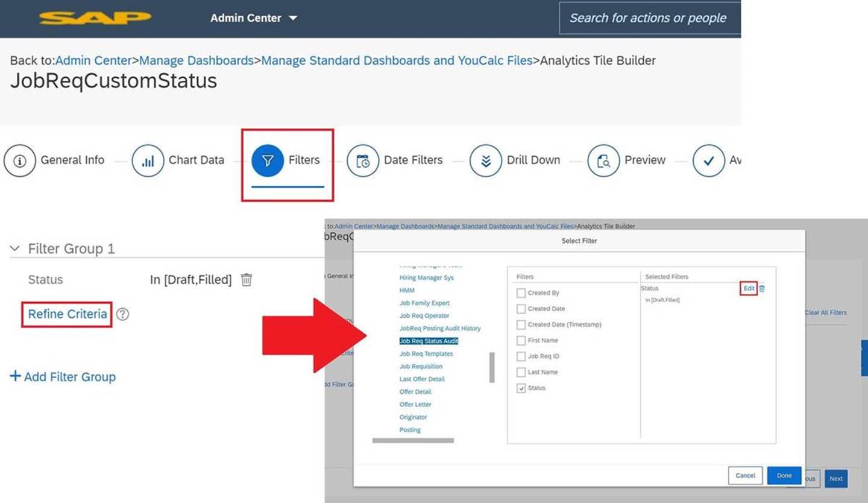Click the JobReqCustomStatus title
The image size is (868, 503).
113,81
